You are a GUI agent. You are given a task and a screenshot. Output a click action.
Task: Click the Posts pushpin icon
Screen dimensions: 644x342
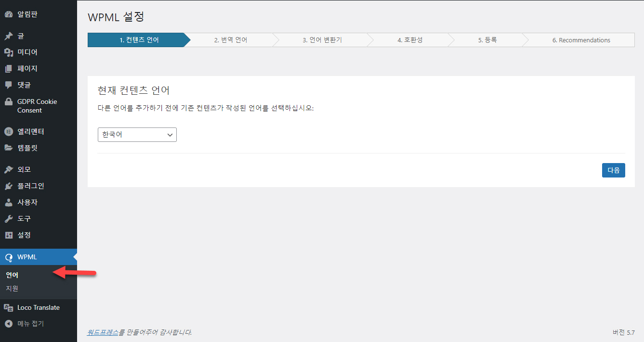[x=8, y=36]
